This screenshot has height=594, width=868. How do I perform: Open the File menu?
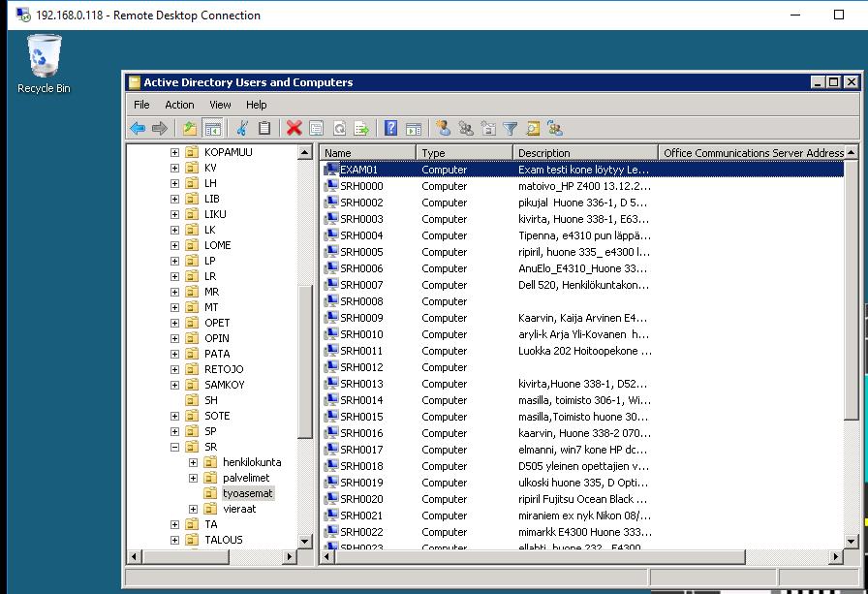click(x=141, y=105)
